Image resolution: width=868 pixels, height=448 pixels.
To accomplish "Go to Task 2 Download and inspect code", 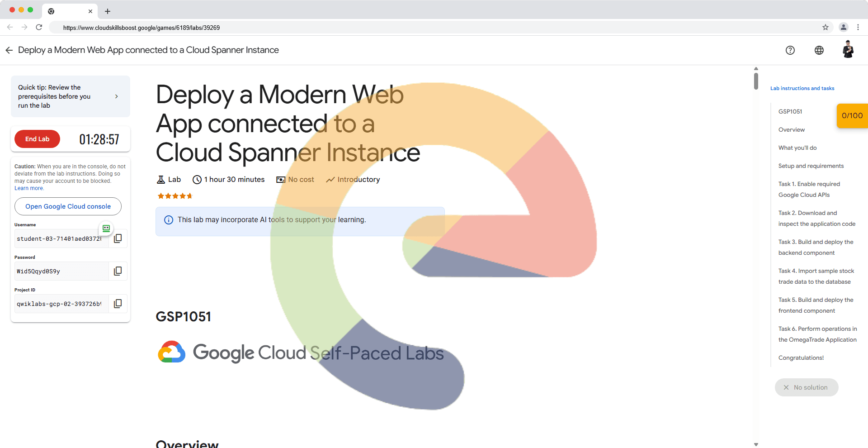I will click(817, 218).
